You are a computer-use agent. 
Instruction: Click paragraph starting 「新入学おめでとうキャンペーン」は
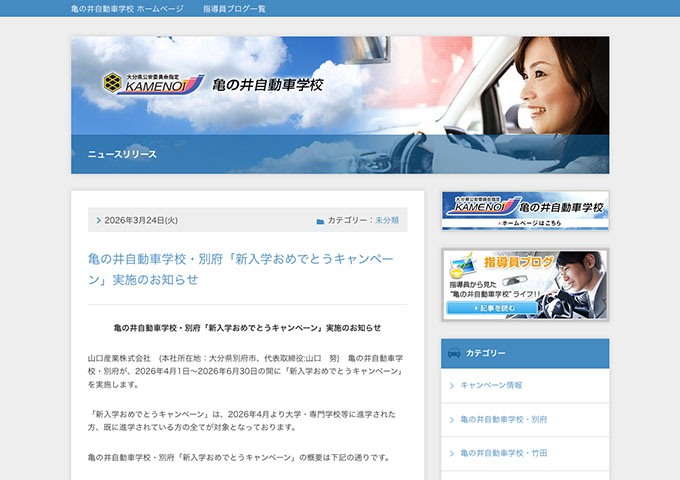tap(242, 421)
